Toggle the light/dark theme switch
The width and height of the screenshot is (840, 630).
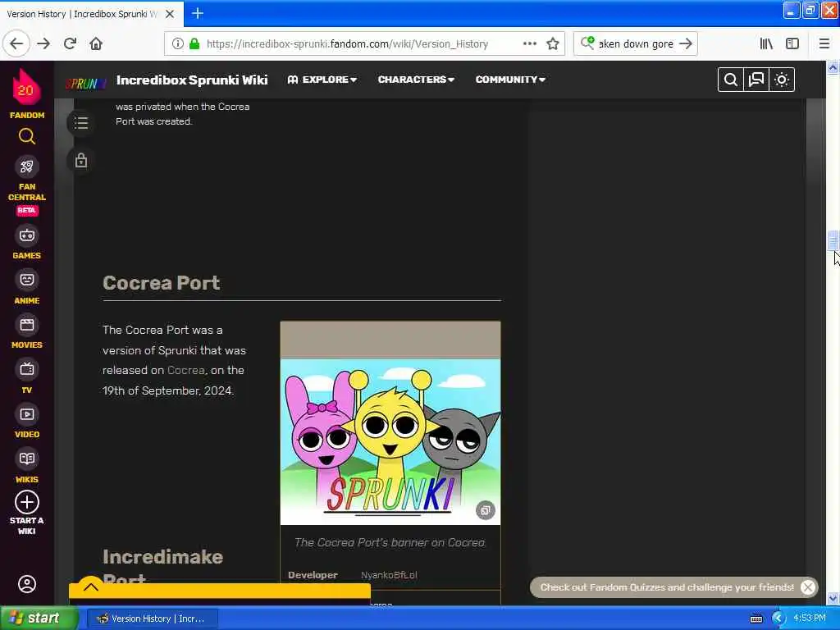coord(782,80)
